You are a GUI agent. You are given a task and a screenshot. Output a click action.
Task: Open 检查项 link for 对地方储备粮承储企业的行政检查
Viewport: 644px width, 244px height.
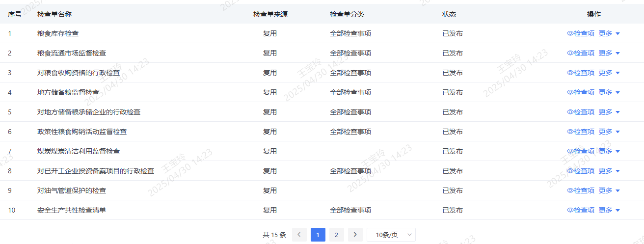(x=584, y=112)
